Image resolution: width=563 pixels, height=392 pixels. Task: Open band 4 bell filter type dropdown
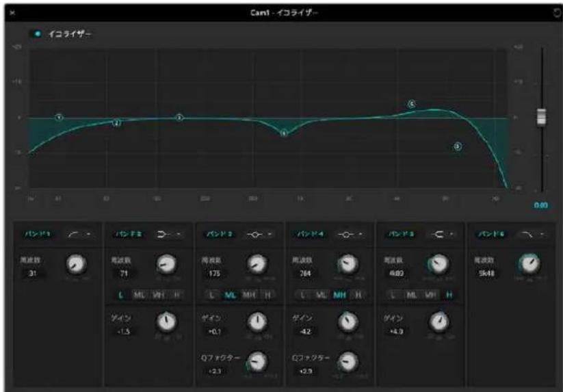click(350, 235)
